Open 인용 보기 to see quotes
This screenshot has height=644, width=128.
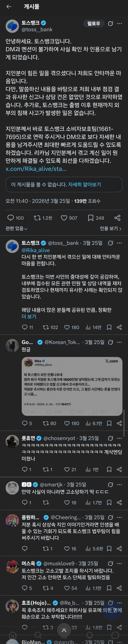[110, 229]
